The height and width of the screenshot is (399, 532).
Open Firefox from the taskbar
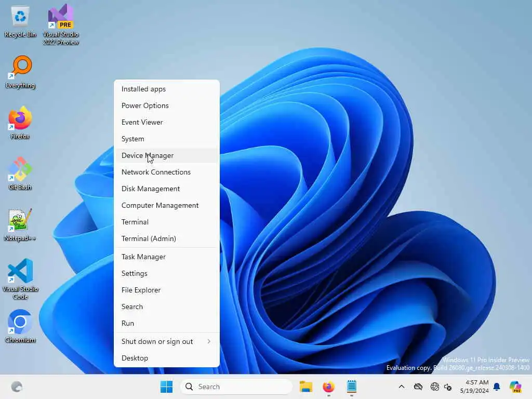pyautogui.click(x=328, y=387)
